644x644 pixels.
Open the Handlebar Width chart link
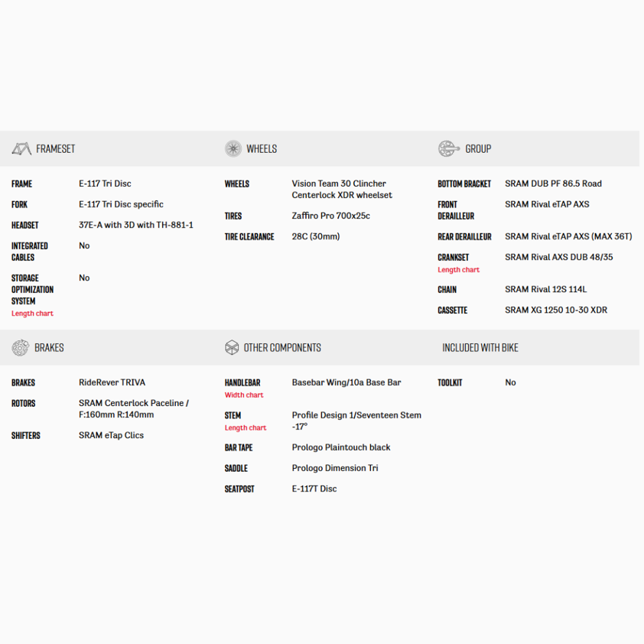tap(244, 395)
